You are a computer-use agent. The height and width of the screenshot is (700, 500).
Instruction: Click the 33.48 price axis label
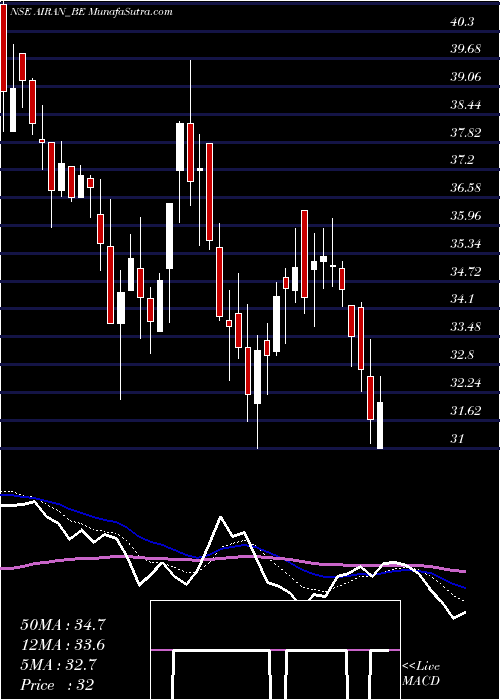click(x=466, y=327)
